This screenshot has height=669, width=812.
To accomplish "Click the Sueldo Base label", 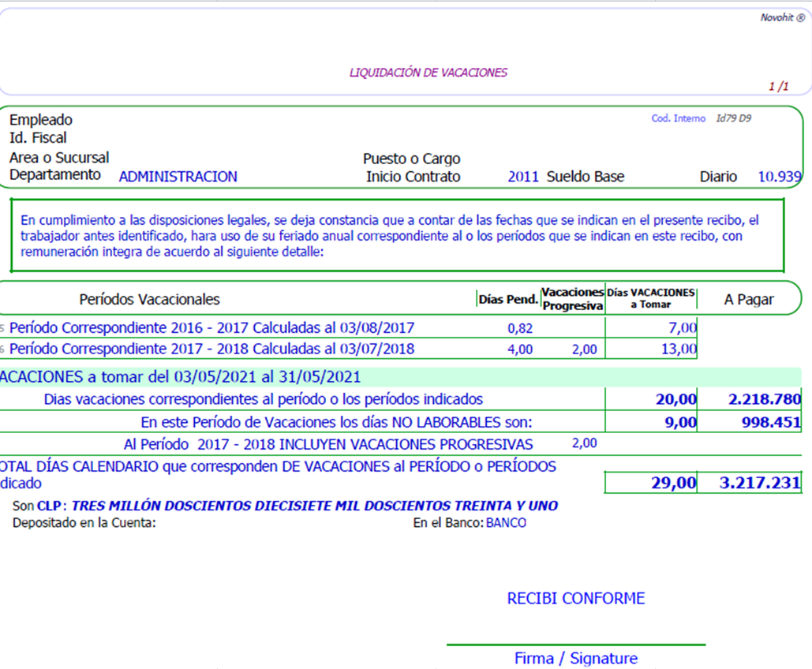I will tap(586, 177).
